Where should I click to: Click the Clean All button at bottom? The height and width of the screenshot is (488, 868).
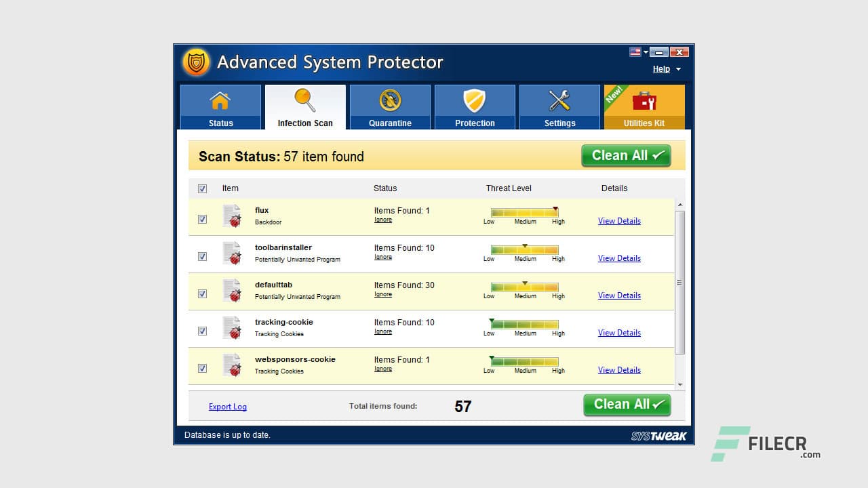626,405
